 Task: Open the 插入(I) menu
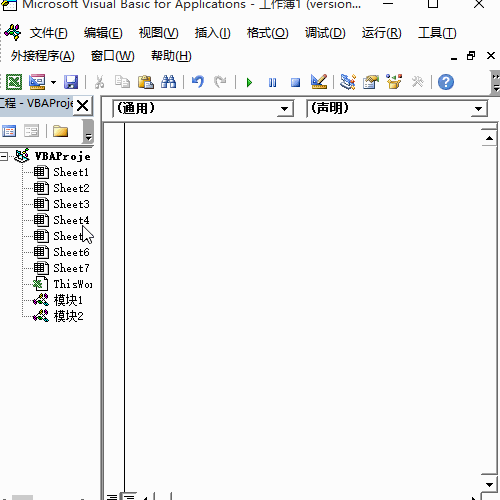pyautogui.click(x=212, y=33)
